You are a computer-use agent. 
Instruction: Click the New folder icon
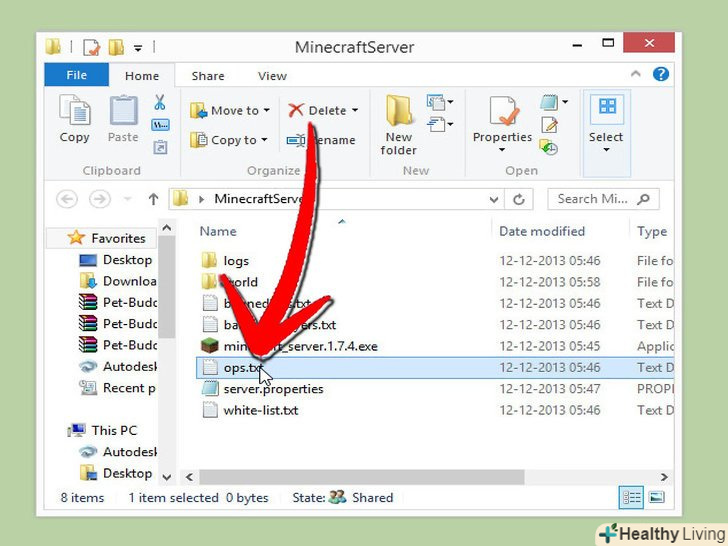coord(398,110)
